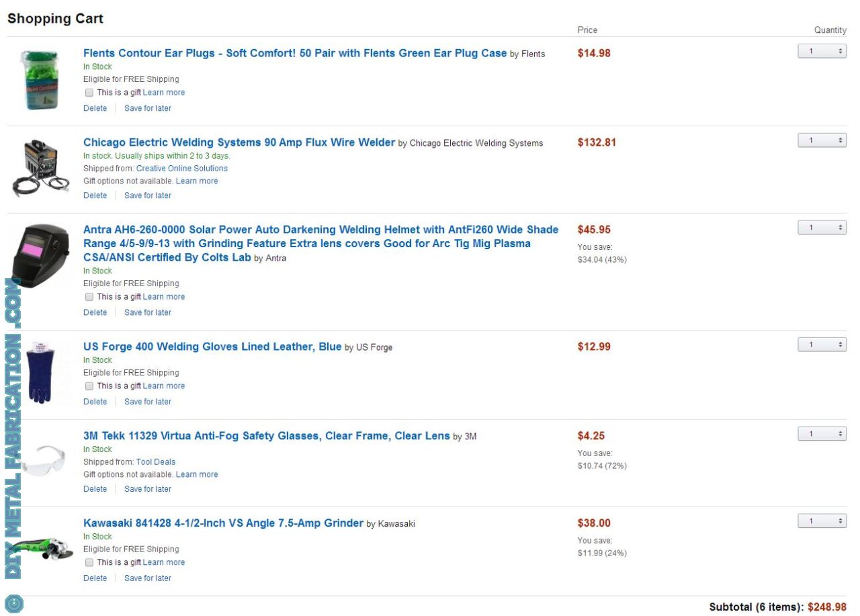Check 'This is a gift' for Antra helmet
Screen dimensions: 860x616
click(89, 297)
